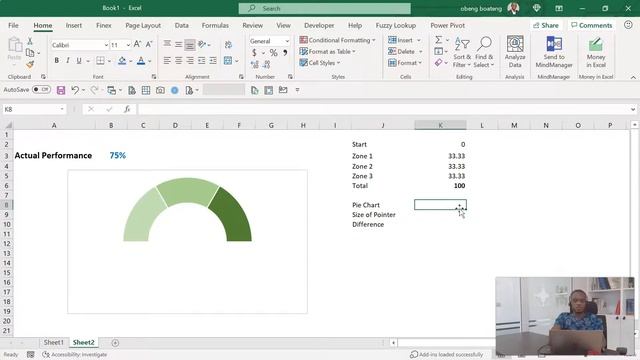Select the Total value 100 cell
This screenshot has height=360, width=640.
440,186
